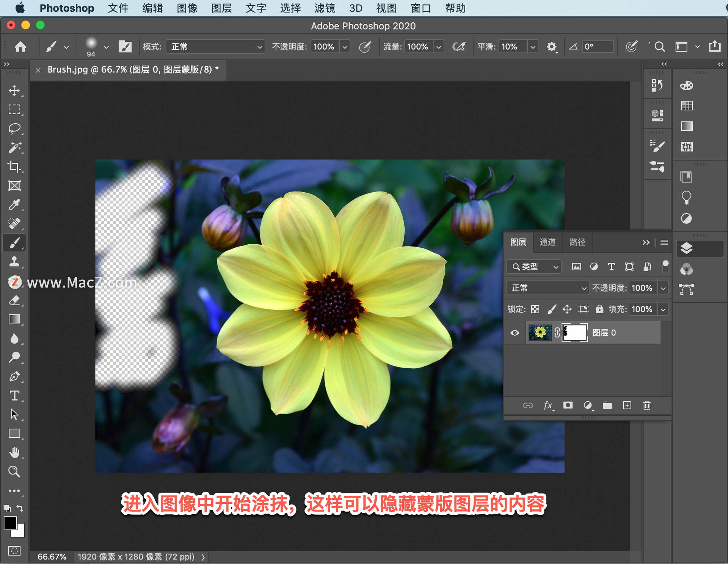Image resolution: width=728 pixels, height=564 pixels.
Task: Select the Zoom tool
Action: click(x=14, y=471)
